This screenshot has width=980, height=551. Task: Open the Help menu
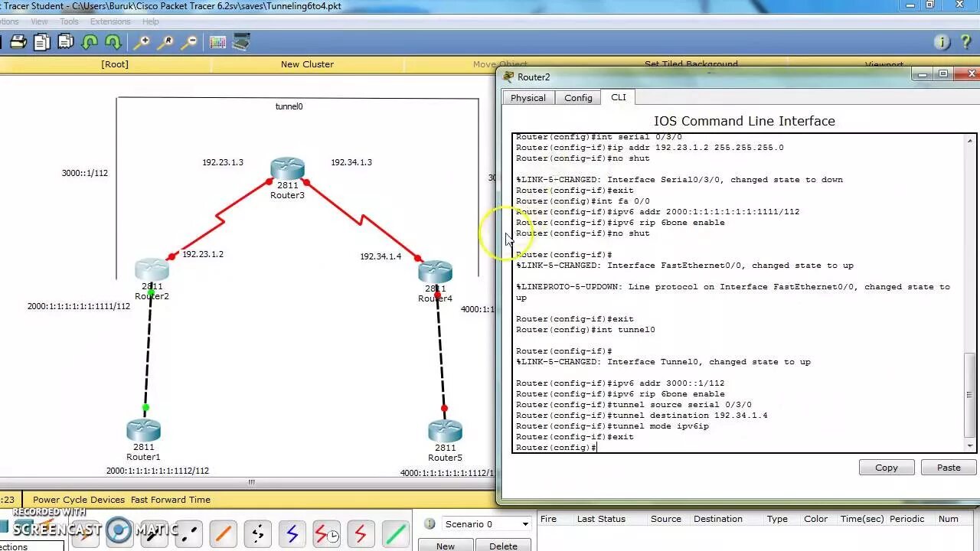point(151,21)
